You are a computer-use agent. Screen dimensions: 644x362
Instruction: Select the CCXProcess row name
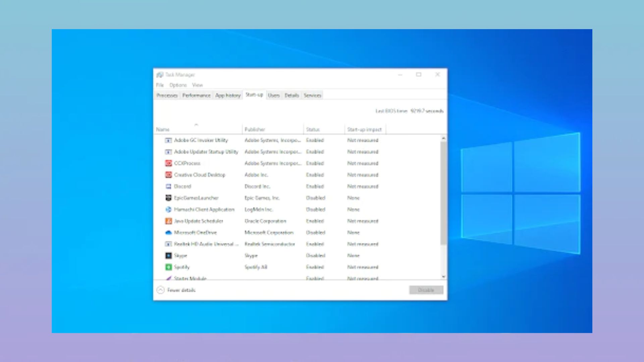coord(187,163)
